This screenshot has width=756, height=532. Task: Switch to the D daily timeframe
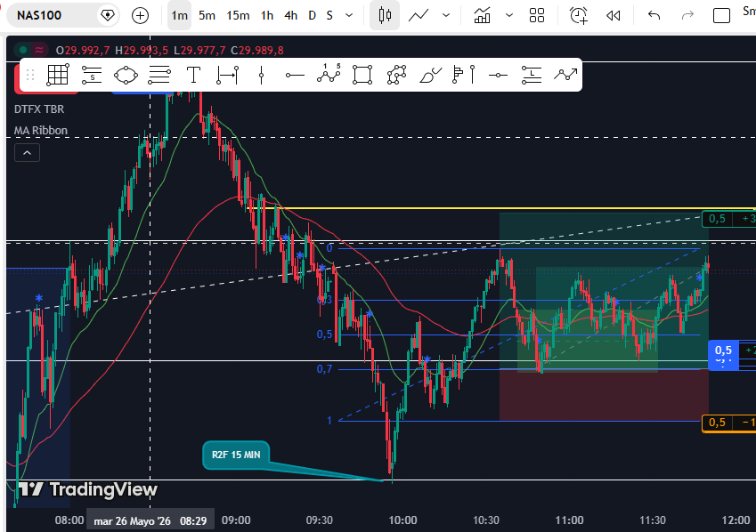(312, 15)
